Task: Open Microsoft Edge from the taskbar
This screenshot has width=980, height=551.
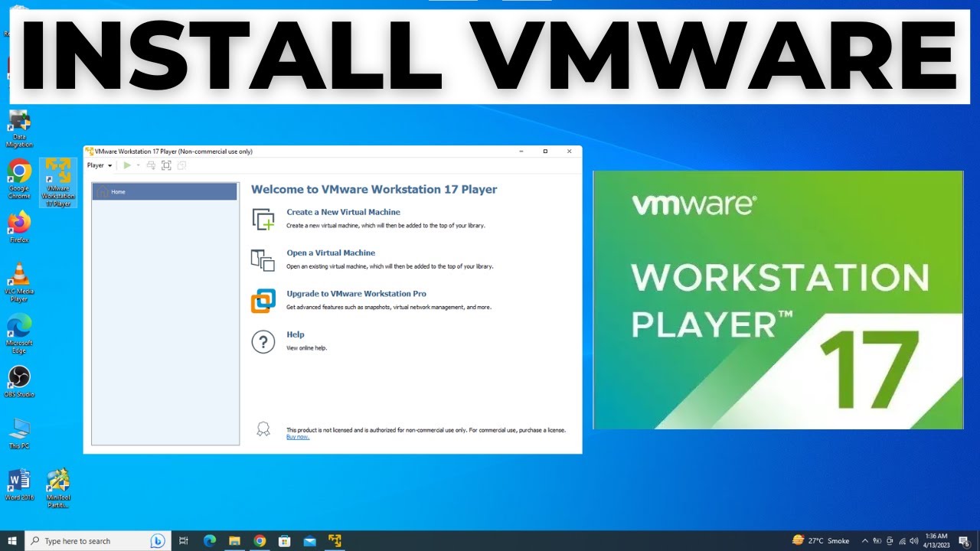Action: pyautogui.click(x=210, y=541)
